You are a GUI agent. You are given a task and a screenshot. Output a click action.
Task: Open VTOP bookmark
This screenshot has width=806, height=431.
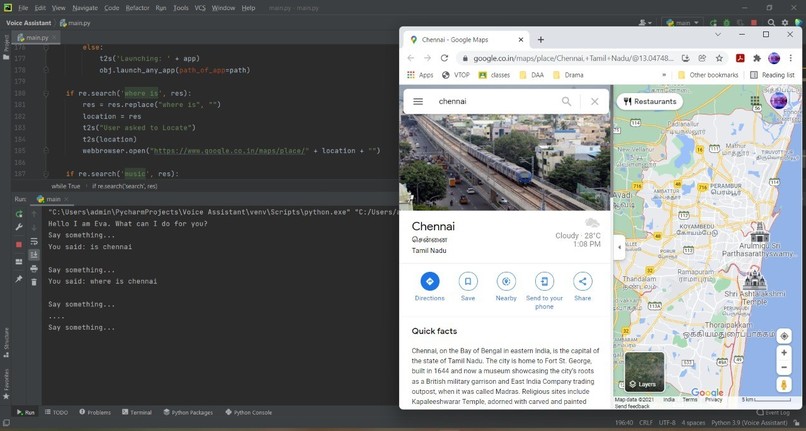coord(455,75)
